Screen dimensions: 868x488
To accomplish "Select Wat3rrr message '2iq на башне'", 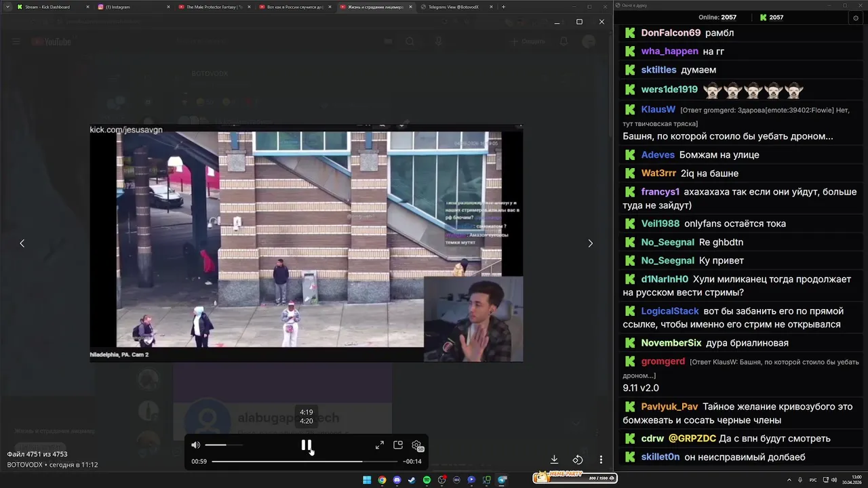I will [x=709, y=173].
